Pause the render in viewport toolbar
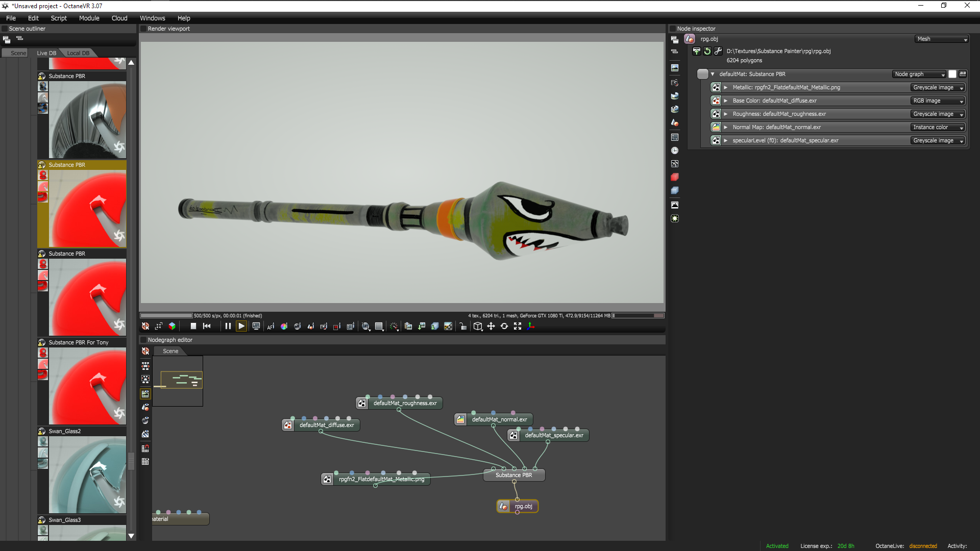 (228, 326)
